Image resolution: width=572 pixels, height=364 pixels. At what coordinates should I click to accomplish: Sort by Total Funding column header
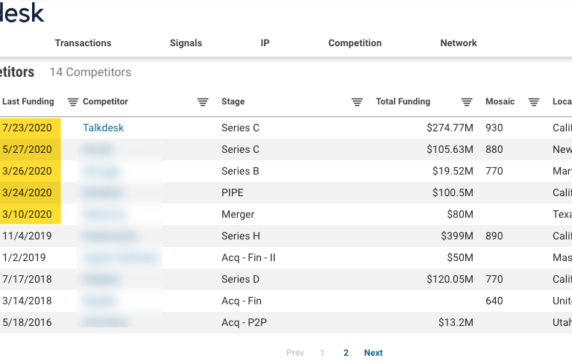click(403, 101)
